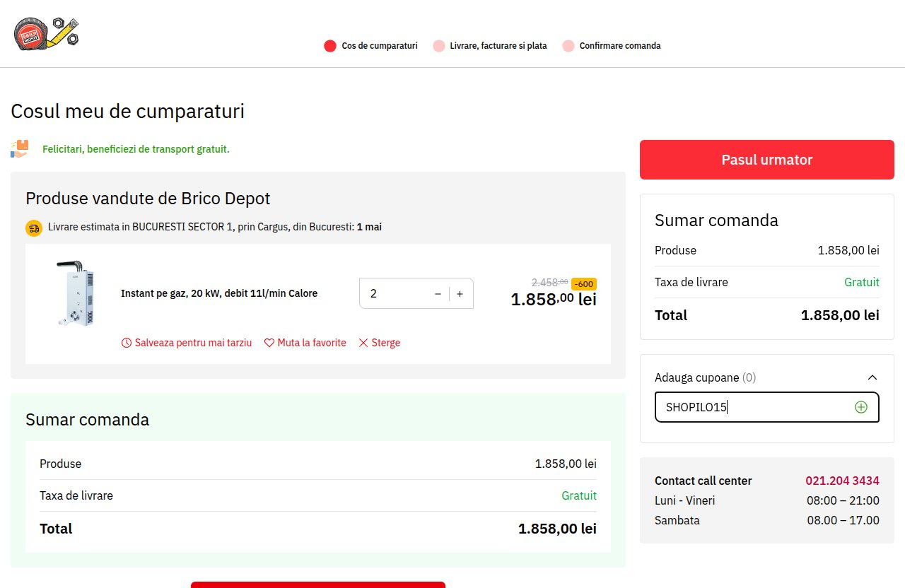
Task: Click the Confirmare comanda step label
Action: 620,46
